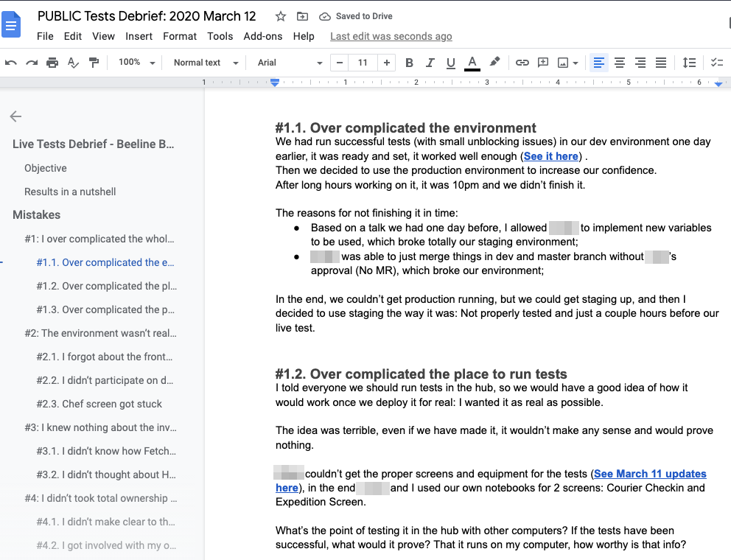Open the Arial font dropdown

pos(290,63)
